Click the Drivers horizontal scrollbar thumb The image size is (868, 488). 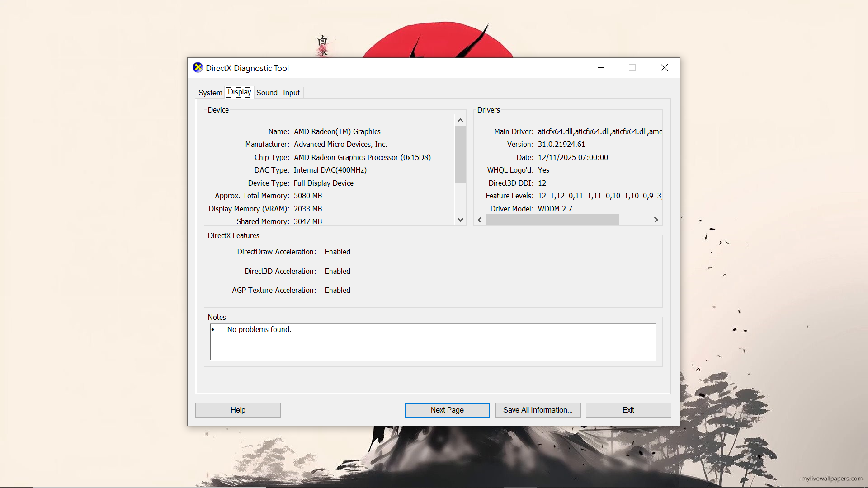point(552,220)
